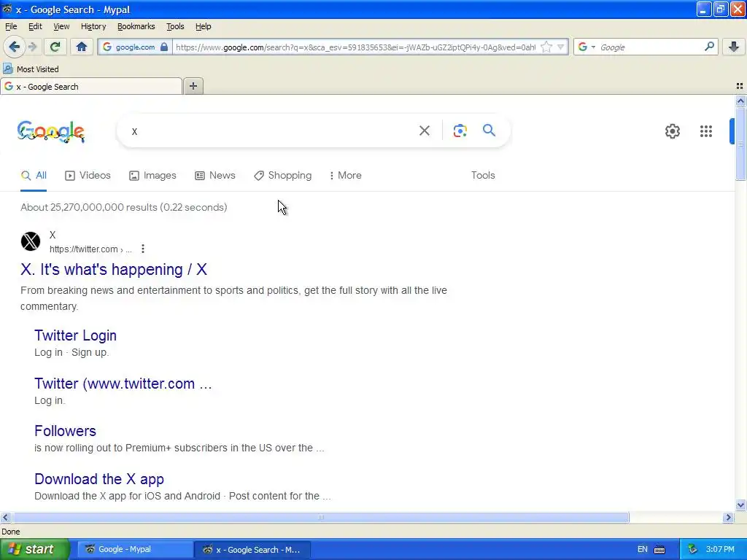747x560 pixels.
Task: Switch to Google - Mypal taskbar window
Action: [135, 549]
